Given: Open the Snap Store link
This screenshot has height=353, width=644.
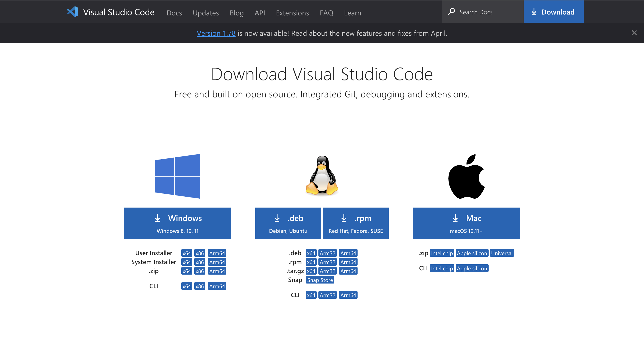Looking at the screenshot, I should tap(320, 280).
